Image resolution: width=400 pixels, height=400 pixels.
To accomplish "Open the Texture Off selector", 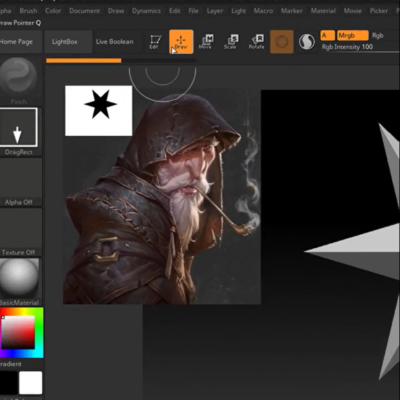I will pyautogui.click(x=20, y=232).
